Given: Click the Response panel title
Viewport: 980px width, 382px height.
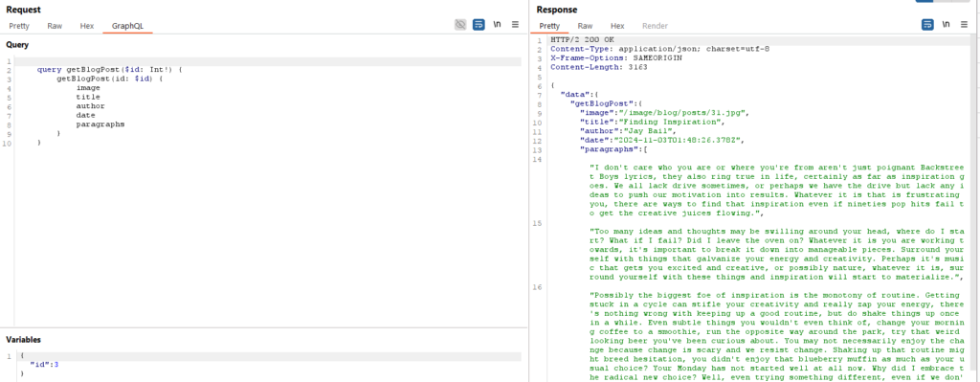Looking at the screenshot, I should [557, 10].
